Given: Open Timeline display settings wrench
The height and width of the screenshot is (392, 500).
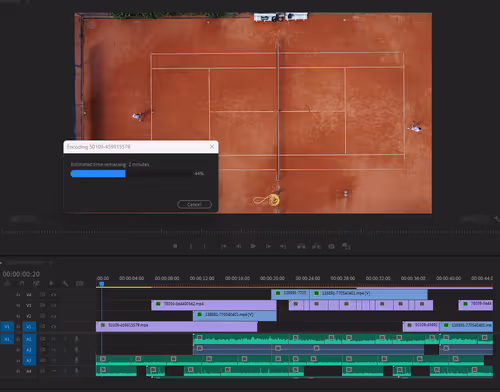Looking at the screenshot, I should [65, 284].
